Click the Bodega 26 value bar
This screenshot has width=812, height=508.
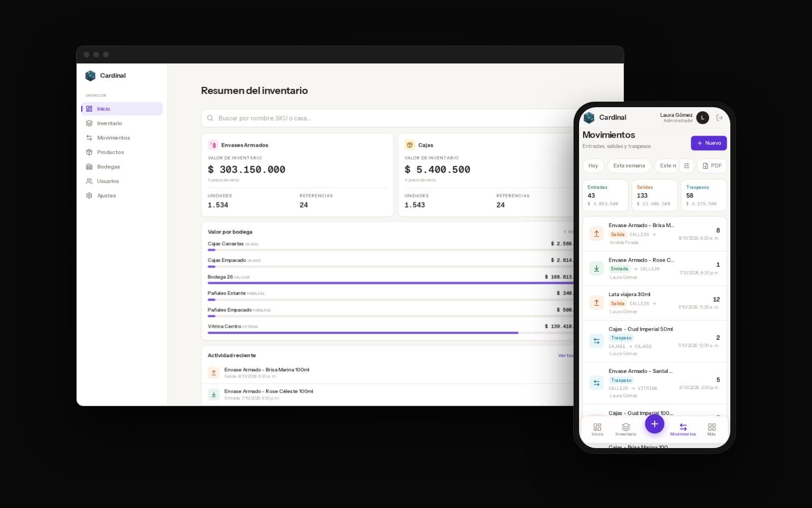[390, 283]
